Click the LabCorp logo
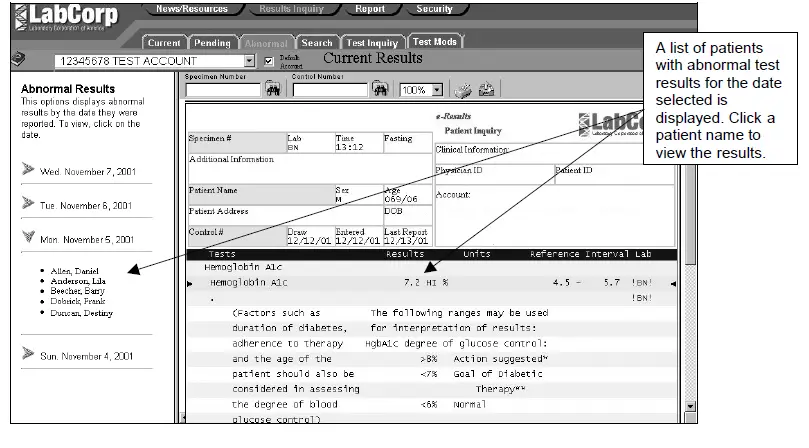809x448 pixels. coord(66,18)
